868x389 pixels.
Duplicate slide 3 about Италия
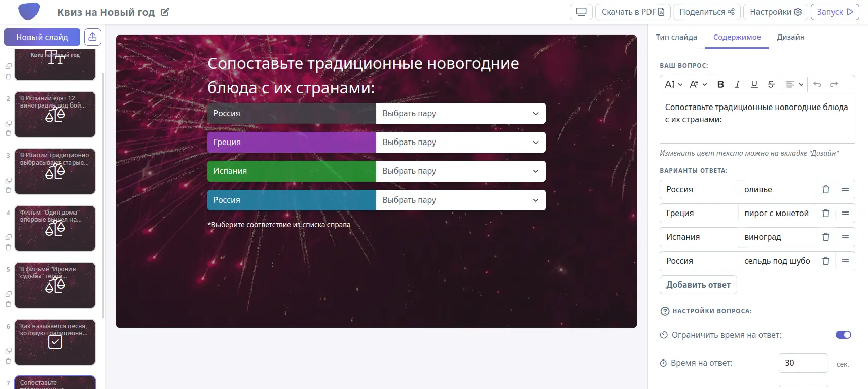[x=8, y=180]
